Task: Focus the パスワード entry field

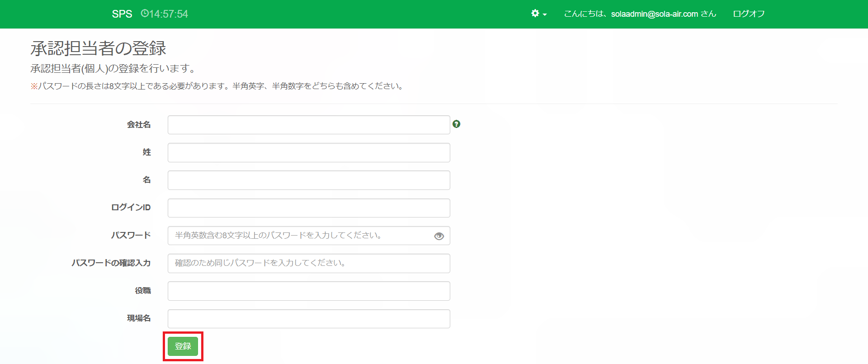Action: [x=298, y=236]
